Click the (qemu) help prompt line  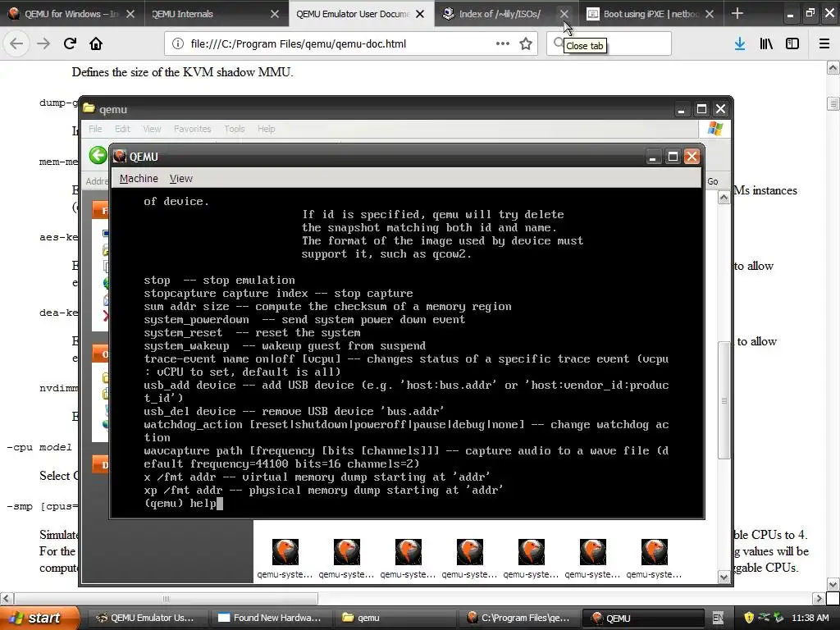click(x=183, y=503)
